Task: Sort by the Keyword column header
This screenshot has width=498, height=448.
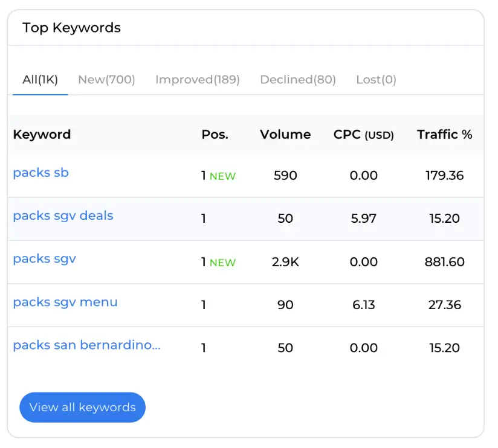Action: [42, 135]
